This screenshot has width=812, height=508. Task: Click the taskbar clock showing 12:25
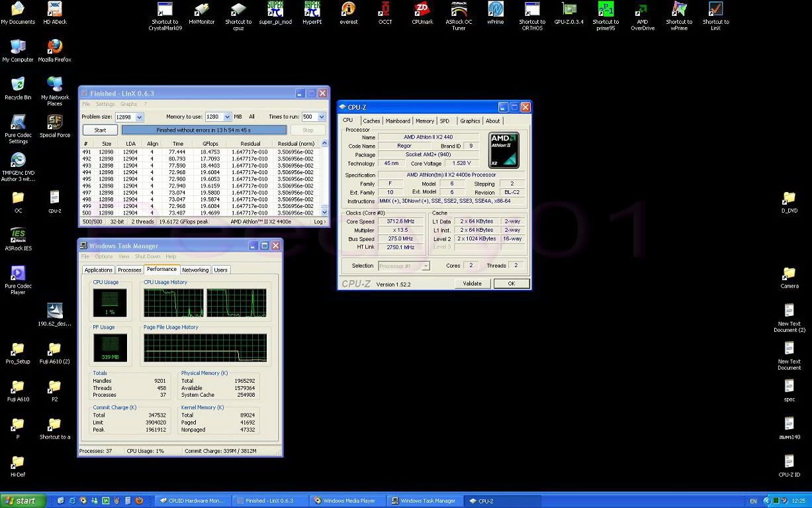[x=798, y=501]
